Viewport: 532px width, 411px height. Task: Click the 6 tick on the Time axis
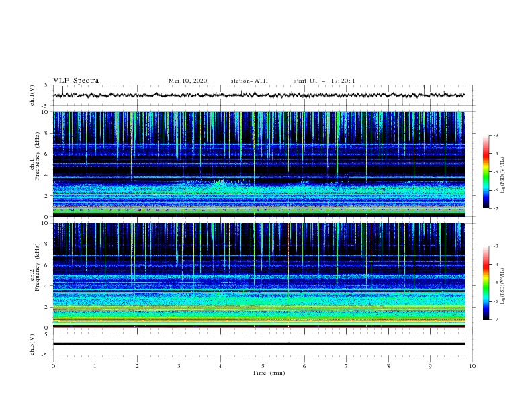pyautogui.click(x=305, y=366)
